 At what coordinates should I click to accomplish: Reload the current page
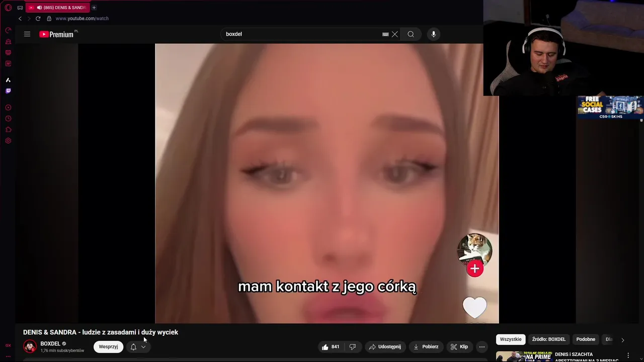tap(38, 19)
